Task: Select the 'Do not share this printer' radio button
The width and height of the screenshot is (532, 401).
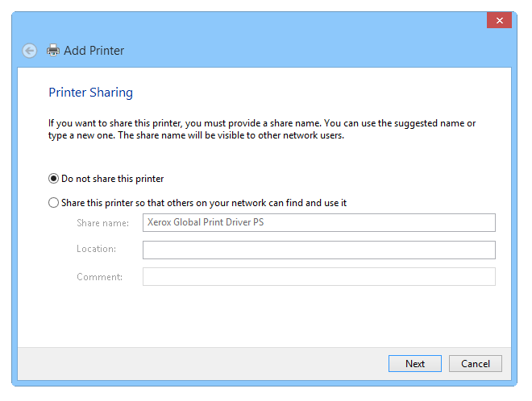Action: click(54, 179)
